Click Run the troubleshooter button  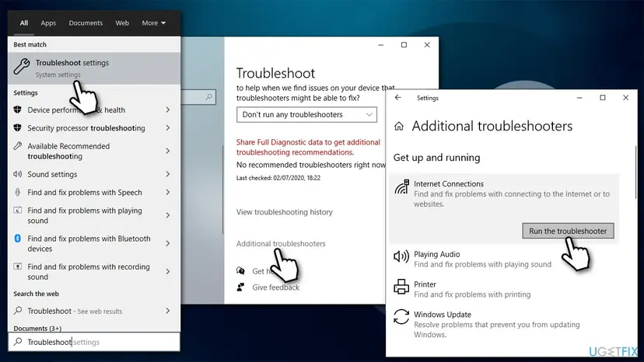point(568,231)
